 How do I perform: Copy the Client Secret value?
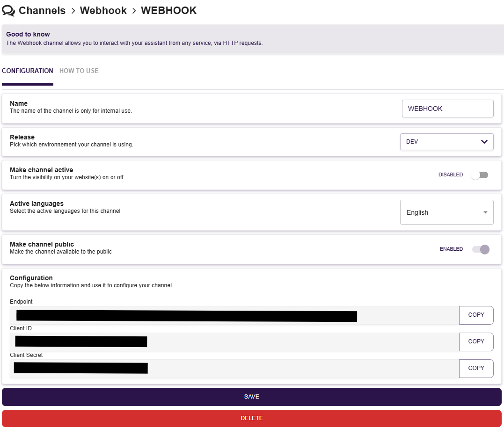pos(476,369)
